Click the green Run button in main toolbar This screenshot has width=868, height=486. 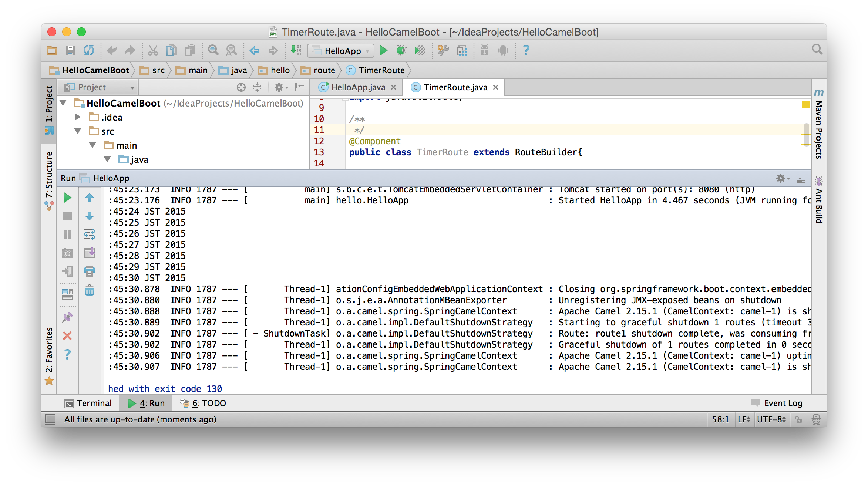pyautogui.click(x=383, y=50)
